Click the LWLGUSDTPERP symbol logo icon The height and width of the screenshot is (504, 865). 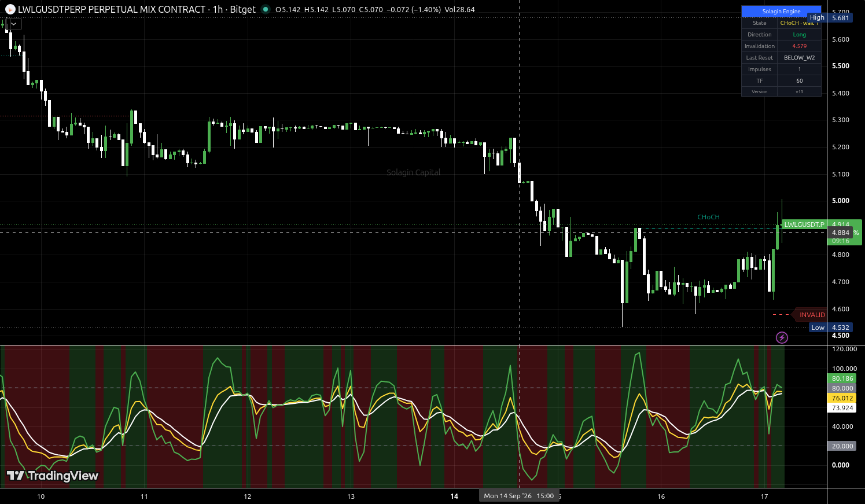[x=10, y=9]
